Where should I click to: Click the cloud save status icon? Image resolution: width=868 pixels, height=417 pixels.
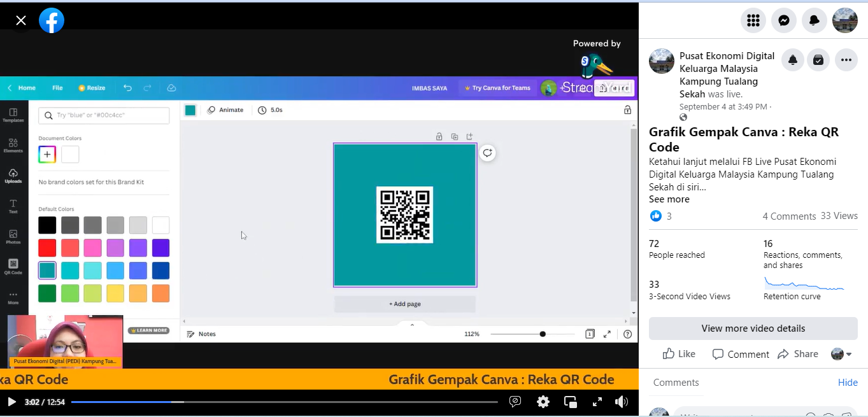(171, 88)
